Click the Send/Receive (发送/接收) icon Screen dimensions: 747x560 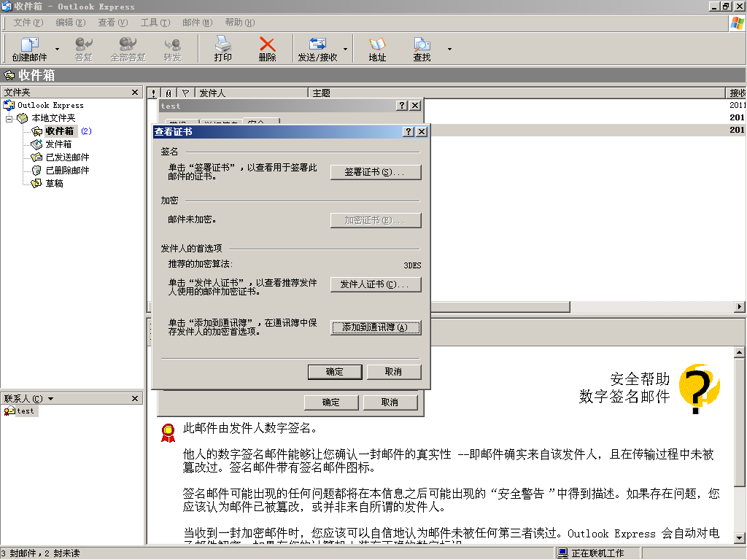317,49
